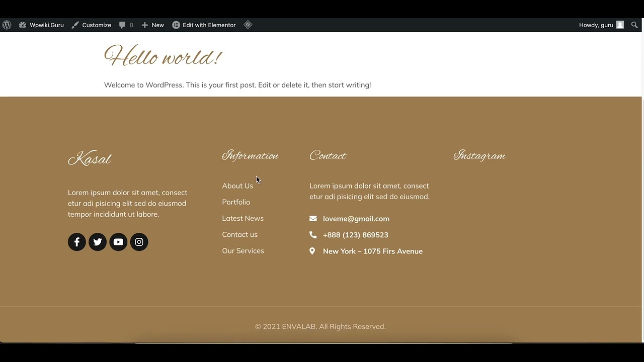644x362 pixels.
Task: Click the ENVALAB copyright text
Action: click(320, 326)
